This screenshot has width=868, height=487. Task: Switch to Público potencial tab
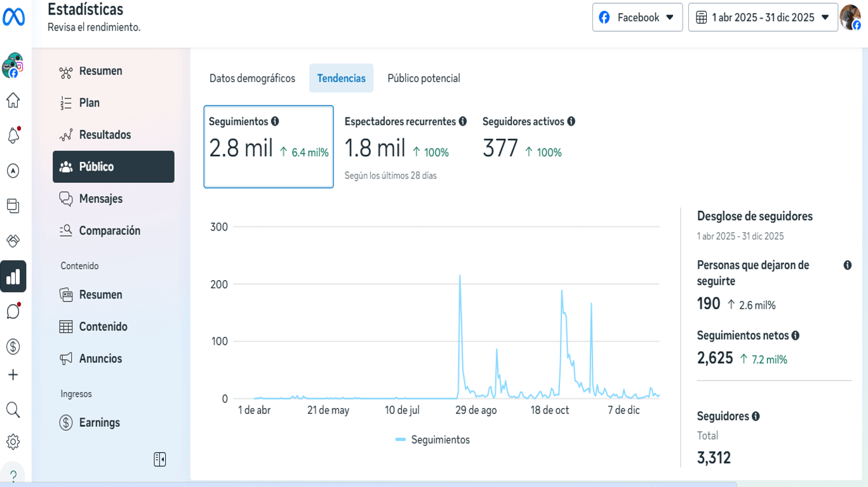(424, 78)
